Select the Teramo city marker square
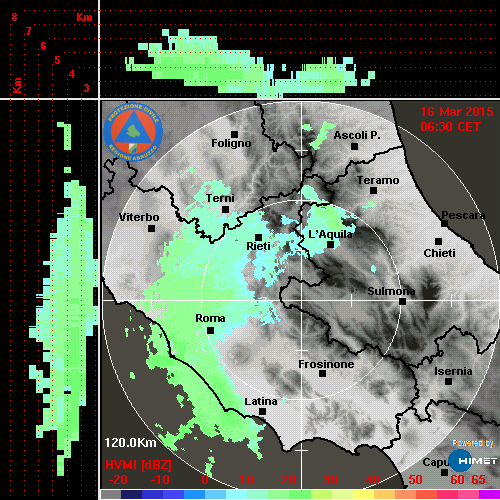The height and width of the screenshot is (500, 500). (373, 191)
